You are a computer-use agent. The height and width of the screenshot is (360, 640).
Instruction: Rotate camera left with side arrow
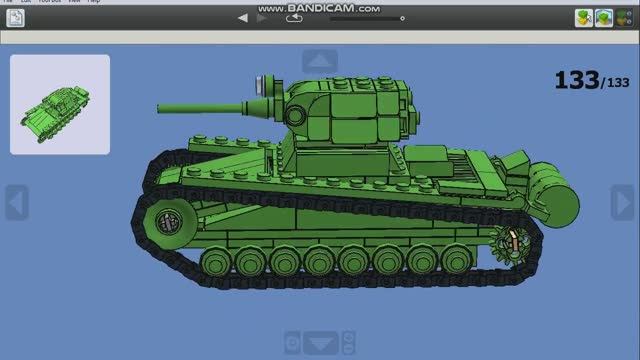[x=17, y=202]
